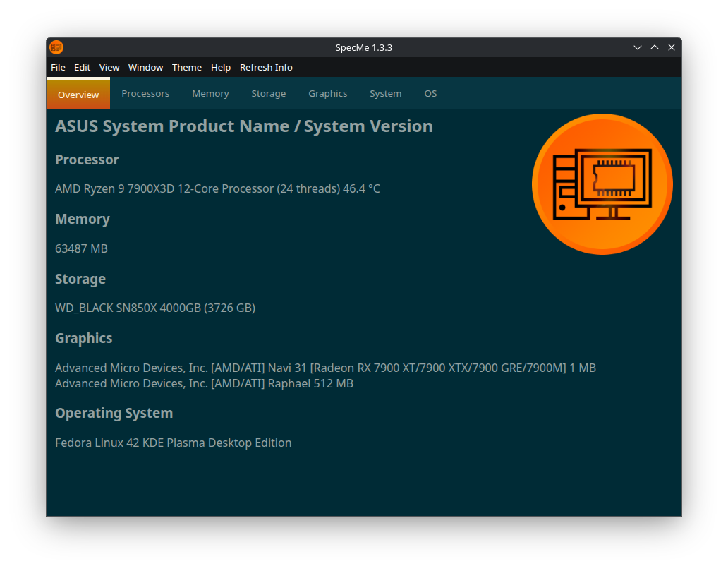Screen dimensions: 728x571
Task: Click the Navi 31 Radeon RX 7900 line
Action: click(x=325, y=368)
